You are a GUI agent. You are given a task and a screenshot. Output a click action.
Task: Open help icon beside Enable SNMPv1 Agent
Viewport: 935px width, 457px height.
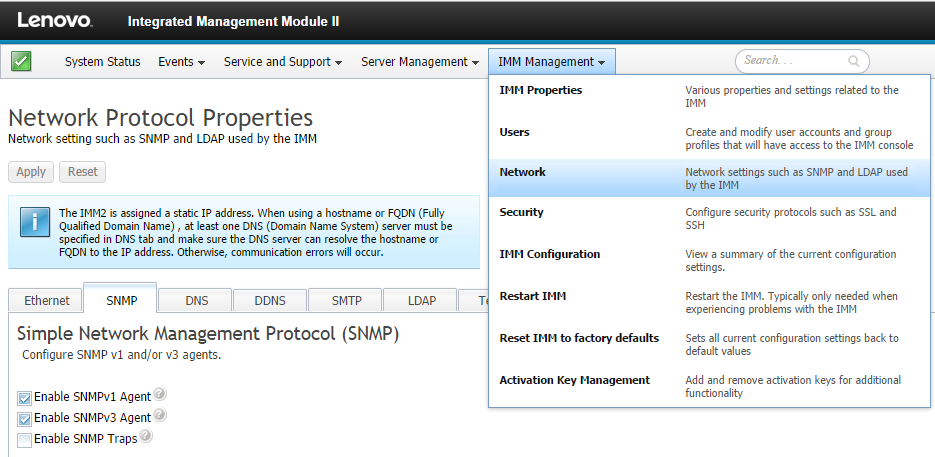pos(160,395)
